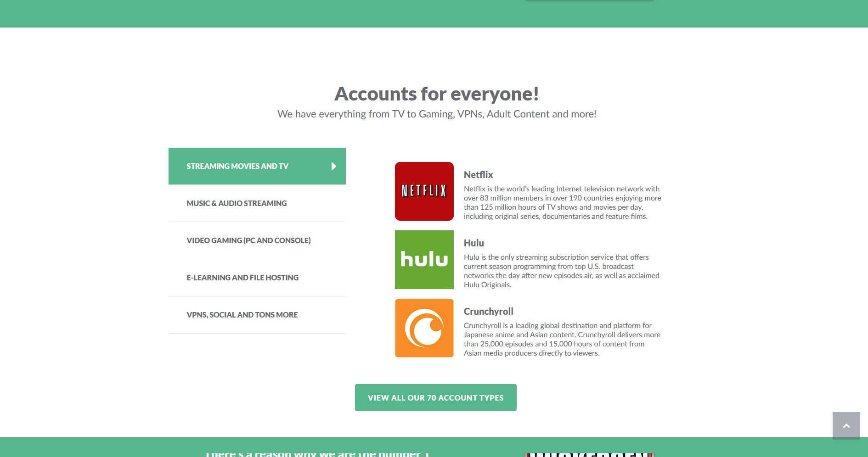Select the VPNs, Social and Tons More tab
868x457 pixels.
pos(257,315)
